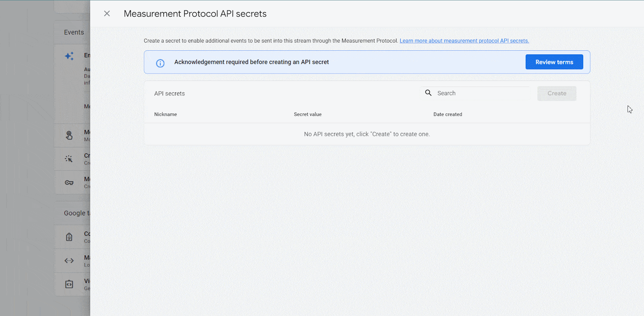Click the search magnifier icon

click(428, 93)
